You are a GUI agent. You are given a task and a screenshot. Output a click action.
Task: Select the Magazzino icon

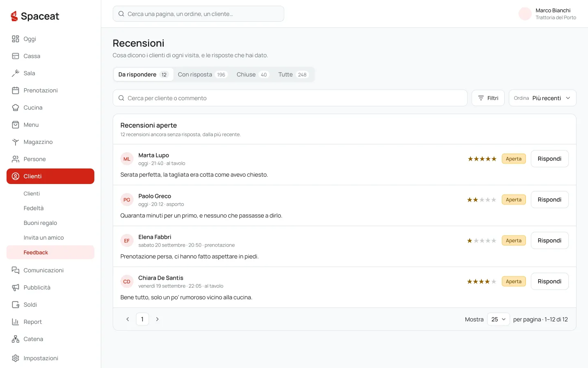click(x=16, y=142)
